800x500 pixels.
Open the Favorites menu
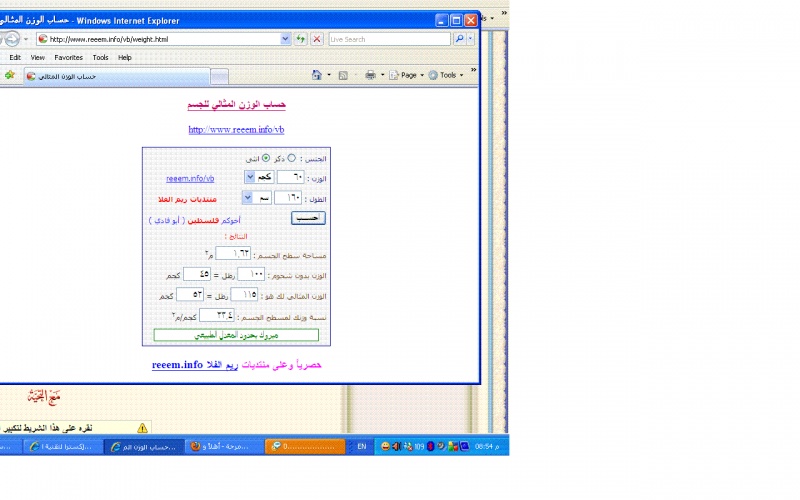[68, 57]
